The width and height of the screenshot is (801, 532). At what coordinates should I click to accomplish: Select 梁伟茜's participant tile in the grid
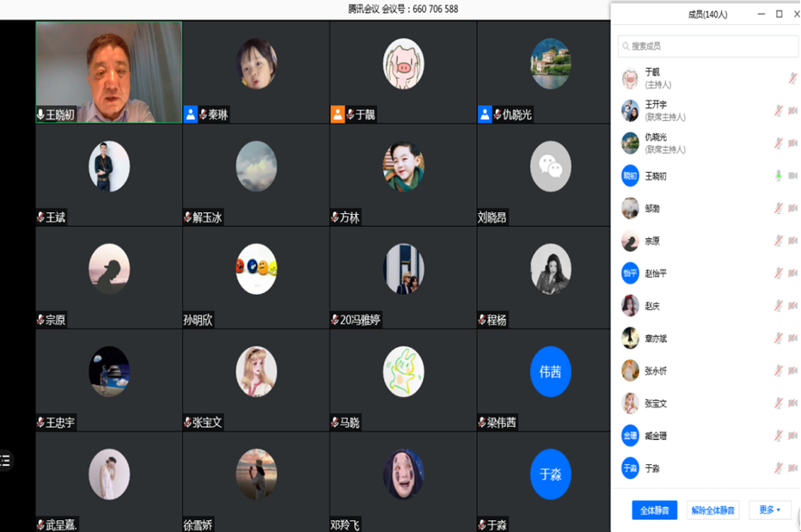[550, 379]
